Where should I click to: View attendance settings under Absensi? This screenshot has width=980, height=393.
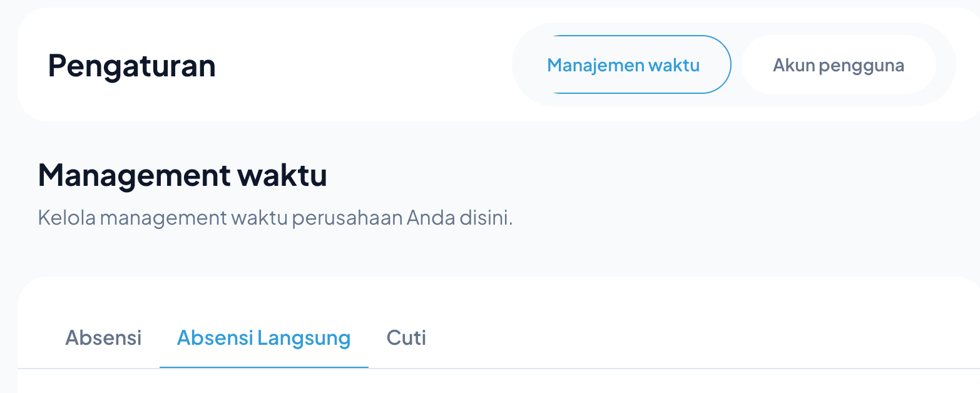click(103, 338)
